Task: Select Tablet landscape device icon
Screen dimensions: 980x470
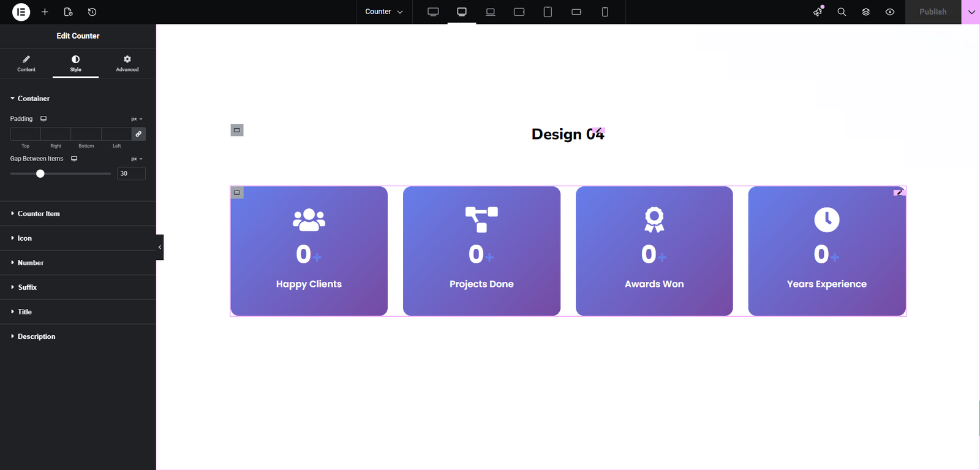Action: pyautogui.click(x=519, y=12)
